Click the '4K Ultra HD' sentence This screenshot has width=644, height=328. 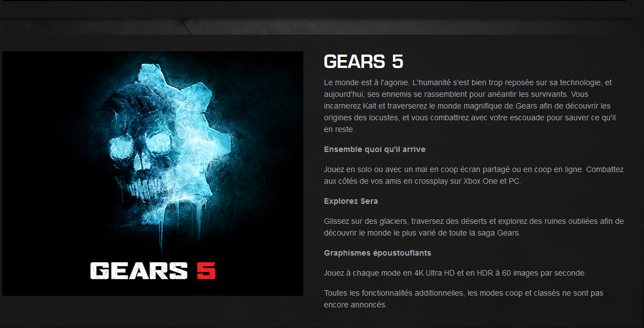455,273
